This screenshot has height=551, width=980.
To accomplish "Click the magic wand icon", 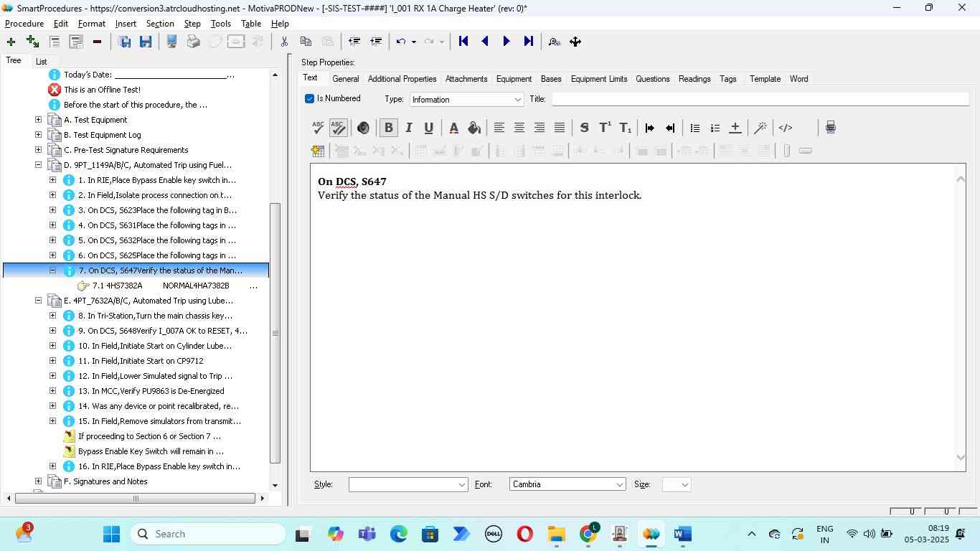I will click(x=760, y=128).
